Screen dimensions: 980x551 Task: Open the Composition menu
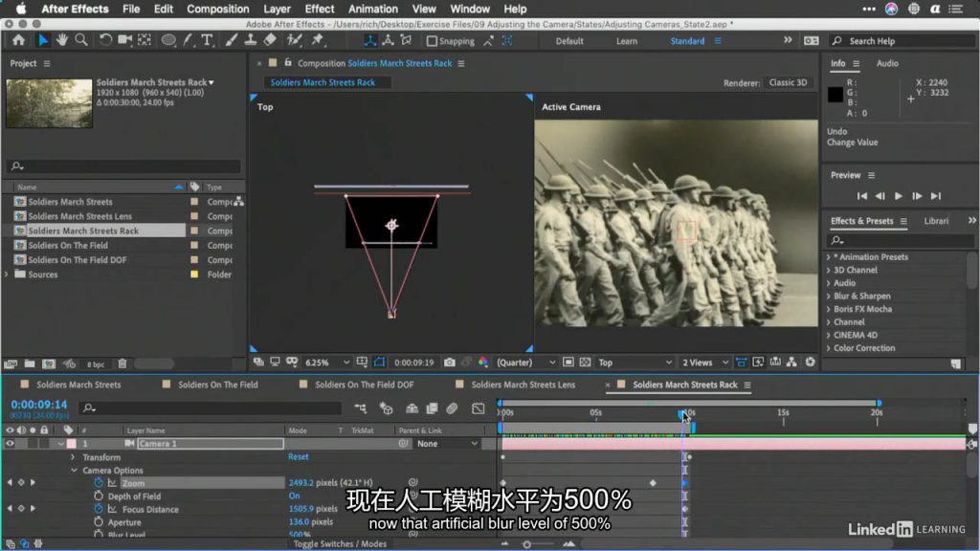point(217,9)
